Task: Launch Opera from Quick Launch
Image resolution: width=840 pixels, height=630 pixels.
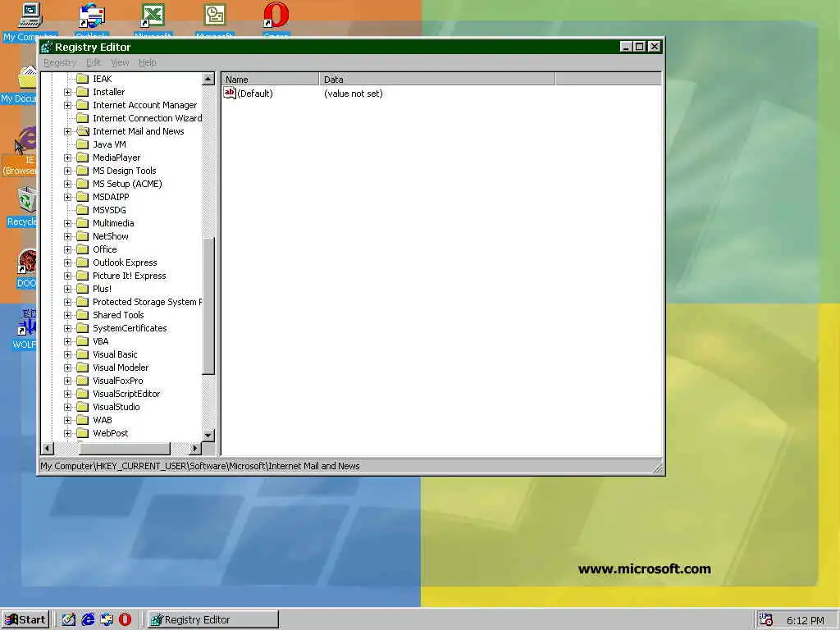Action: coord(125,620)
